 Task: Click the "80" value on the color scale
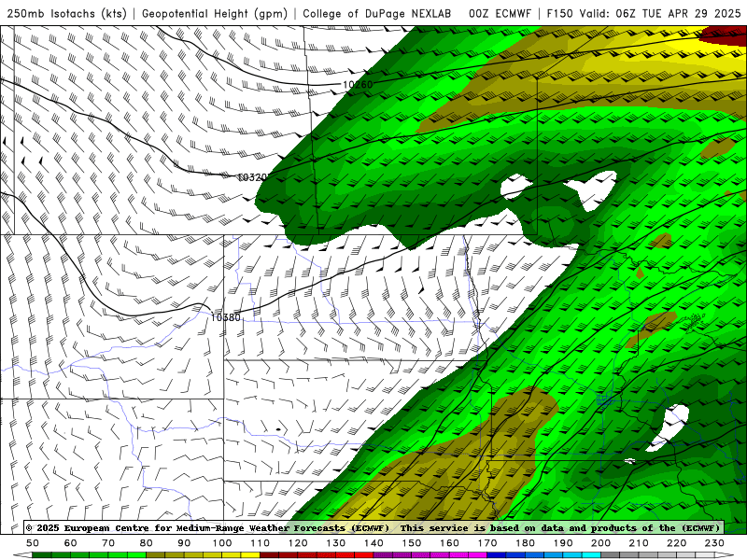147,543
